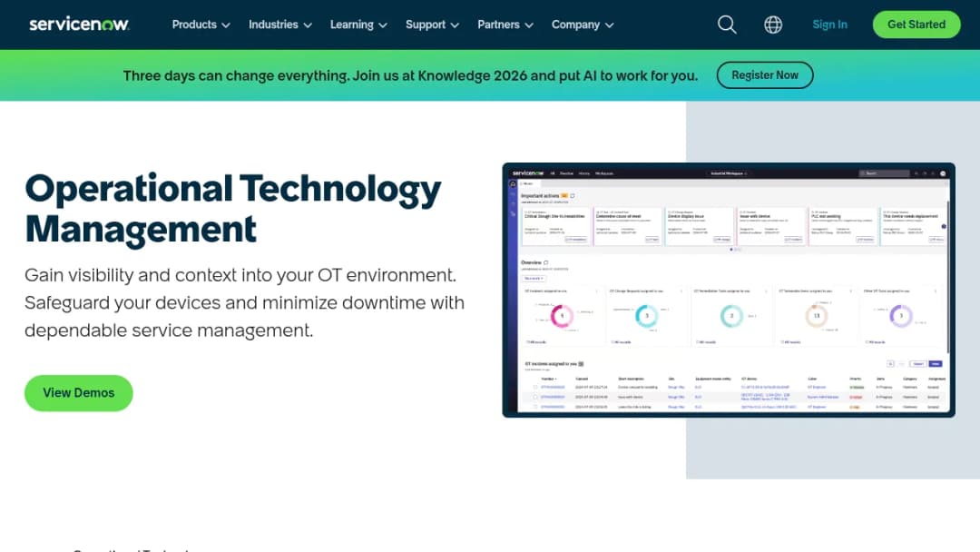The height and width of the screenshot is (552, 980).
Task: Open the search magnifier icon
Action: pos(727,25)
